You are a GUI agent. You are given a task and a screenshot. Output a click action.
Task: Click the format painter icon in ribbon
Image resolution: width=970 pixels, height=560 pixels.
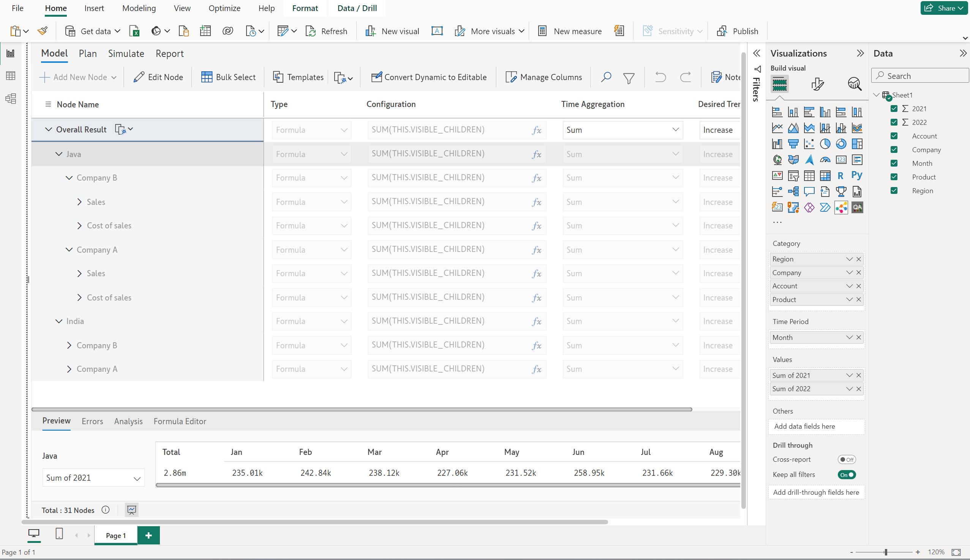[43, 31]
